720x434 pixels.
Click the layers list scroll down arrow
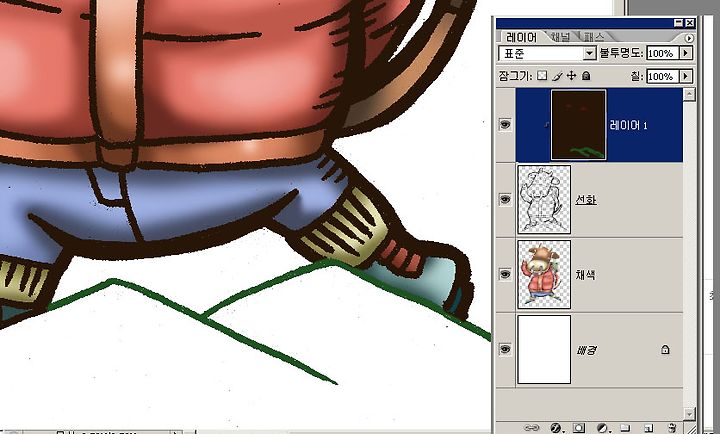point(689,414)
